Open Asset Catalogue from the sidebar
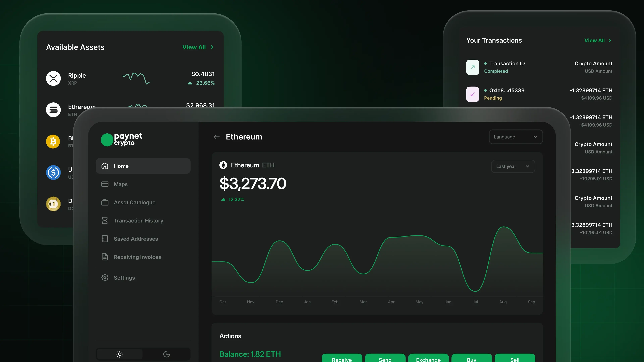This screenshot has height=362, width=644. [143, 202]
